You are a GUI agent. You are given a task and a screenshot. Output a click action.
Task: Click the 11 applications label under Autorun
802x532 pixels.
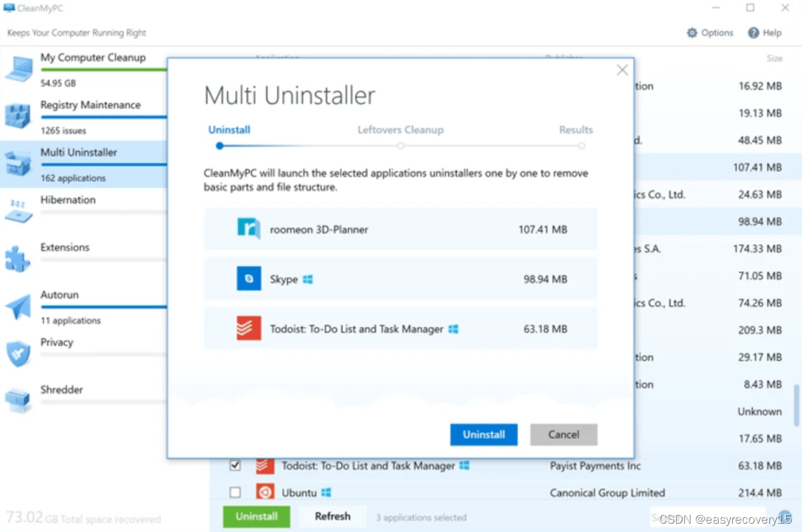point(70,320)
